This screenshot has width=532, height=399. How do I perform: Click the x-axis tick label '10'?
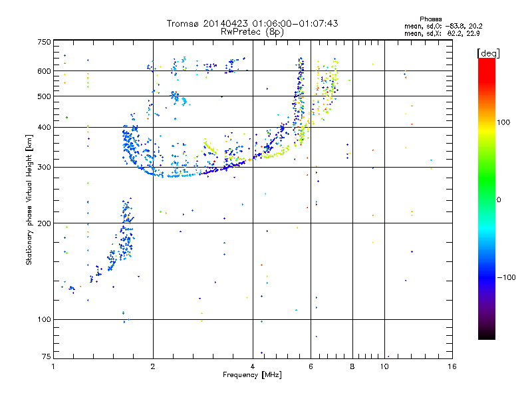pyautogui.click(x=384, y=366)
